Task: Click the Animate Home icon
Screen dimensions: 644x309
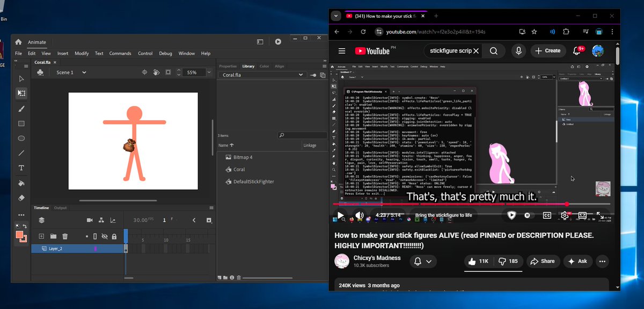Action: click(18, 42)
